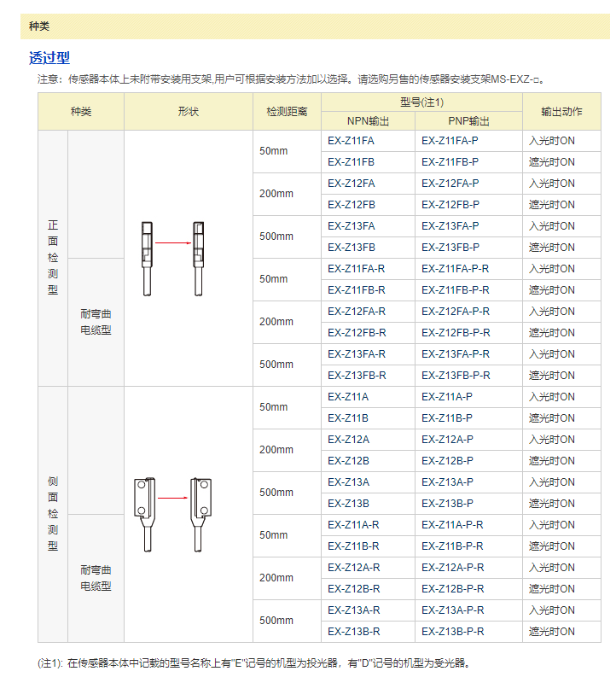Select the PNP输出 sub-header
Image resolution: width=616 pixels, height=677 pixels.
(468, 121)
